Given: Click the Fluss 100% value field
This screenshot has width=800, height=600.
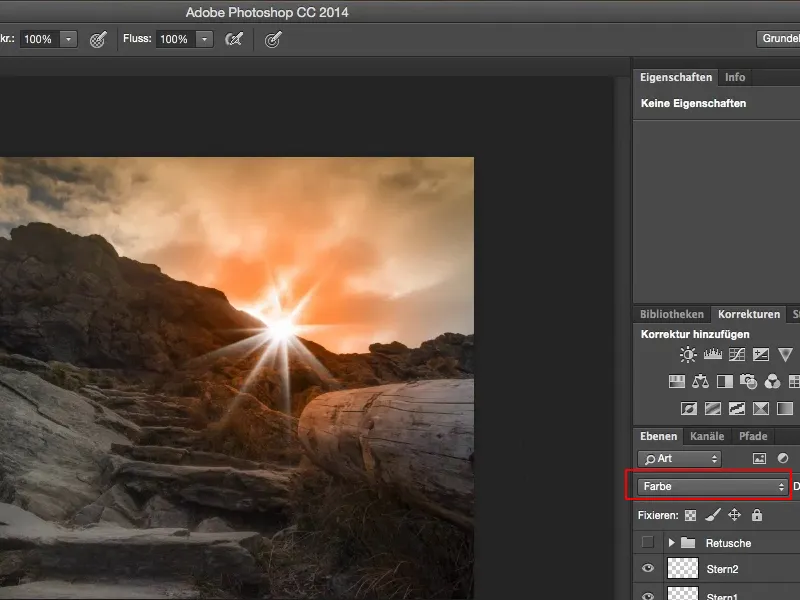Looking at the screenshot, I should click(x=174, y=39).
